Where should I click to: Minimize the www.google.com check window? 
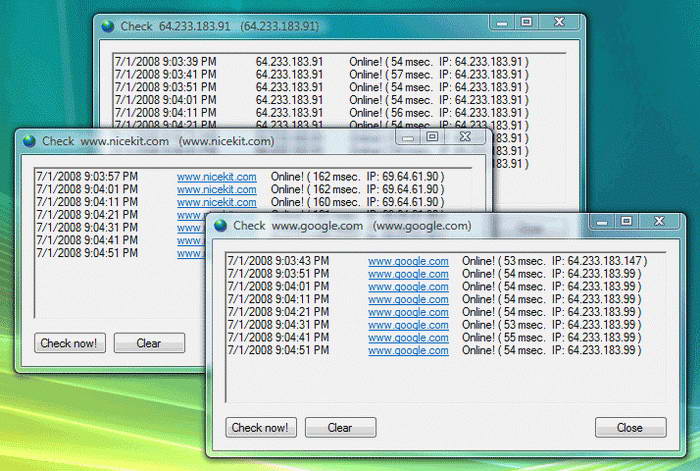pos(602,220)
